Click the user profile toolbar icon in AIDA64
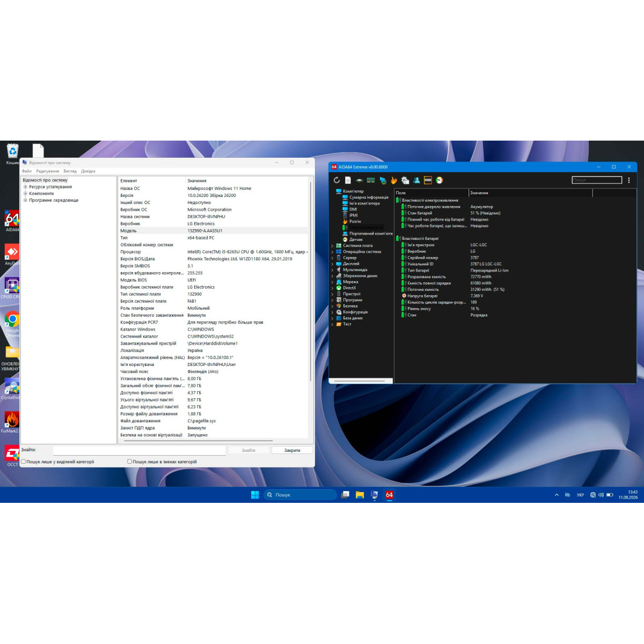Viewport: 644px width, 644px height. 416,180
